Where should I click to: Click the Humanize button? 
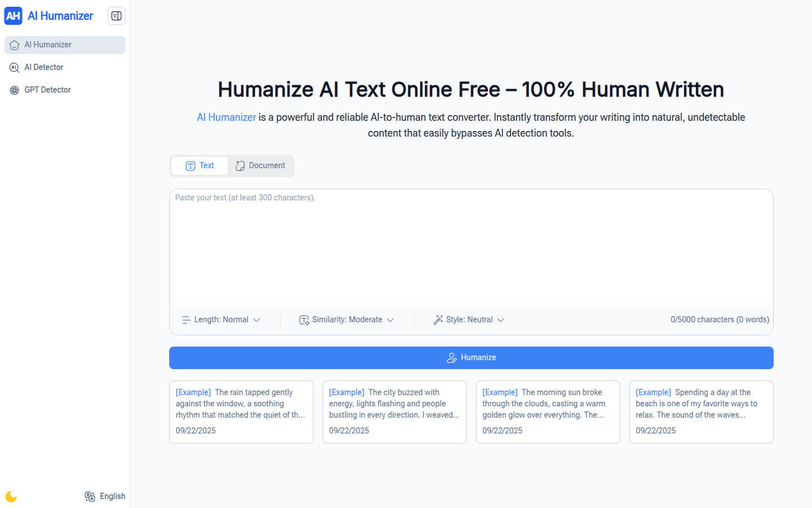(471, 357)
